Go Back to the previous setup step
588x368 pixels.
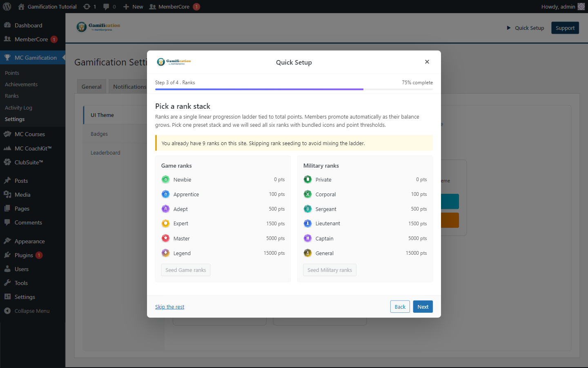click(x=400, y=307)
